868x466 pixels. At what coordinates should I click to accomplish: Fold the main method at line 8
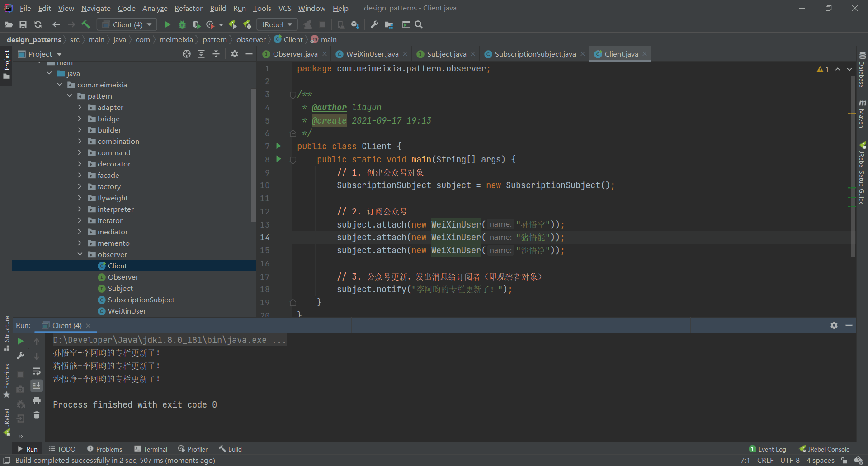pyautogui.click(x=293, y=160)
